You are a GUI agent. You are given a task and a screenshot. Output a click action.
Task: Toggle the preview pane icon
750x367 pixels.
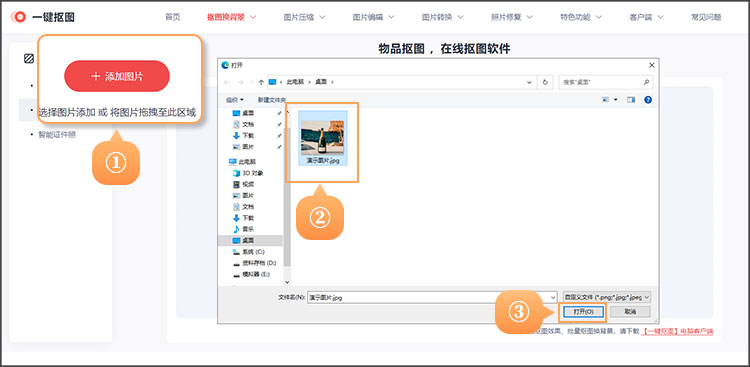[x=631, y=100]
